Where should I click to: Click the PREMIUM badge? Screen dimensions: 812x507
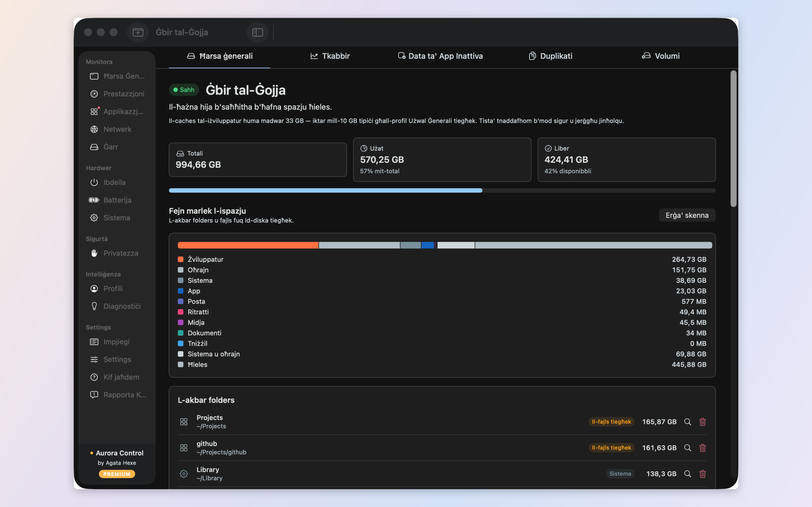tap(117, 474)
